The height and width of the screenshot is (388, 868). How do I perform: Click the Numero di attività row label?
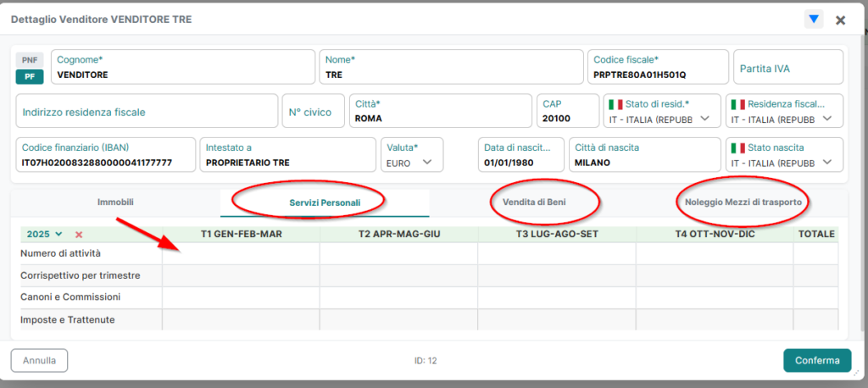(x=60, y=253)
